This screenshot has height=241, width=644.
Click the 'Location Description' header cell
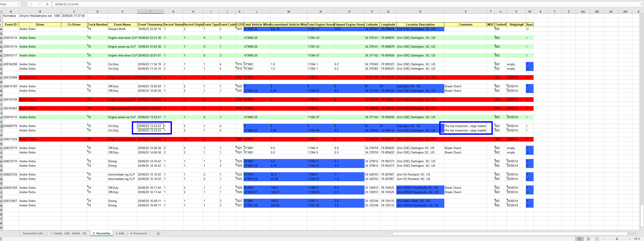(420, 24)
